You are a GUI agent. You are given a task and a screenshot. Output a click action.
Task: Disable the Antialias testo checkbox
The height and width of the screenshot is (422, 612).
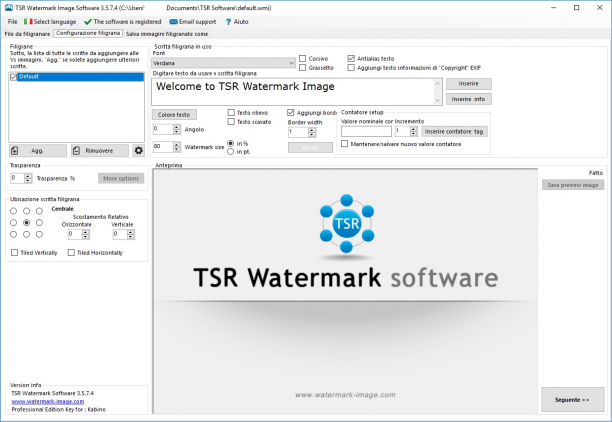[x=351, y=58]
